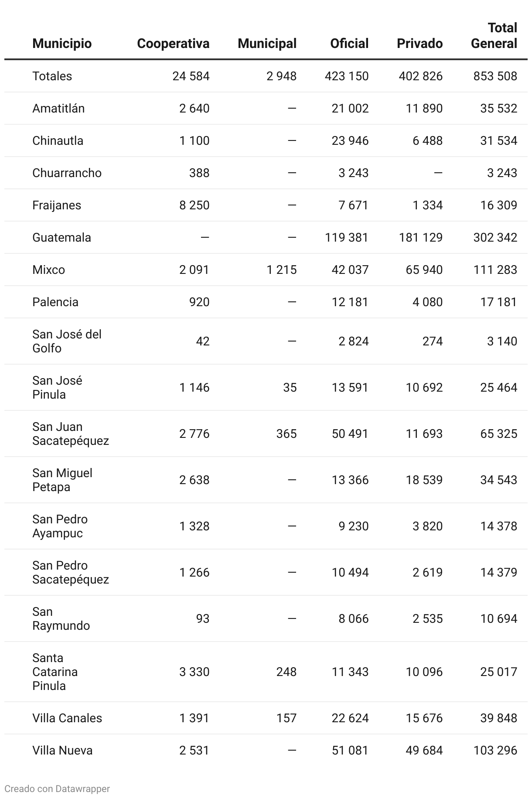This screenshot has height=799, width=532.
Task: Click the Santa Catarina Pinula label
Action: (x=55, y=672)
